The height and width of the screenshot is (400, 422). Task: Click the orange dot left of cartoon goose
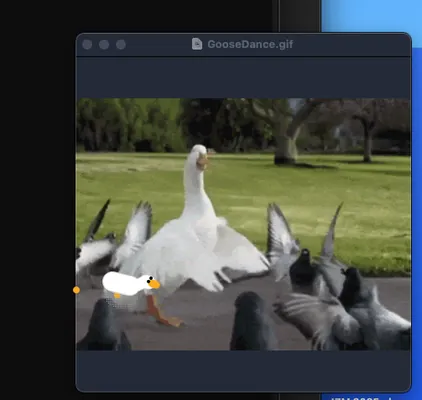pos(76,290)
